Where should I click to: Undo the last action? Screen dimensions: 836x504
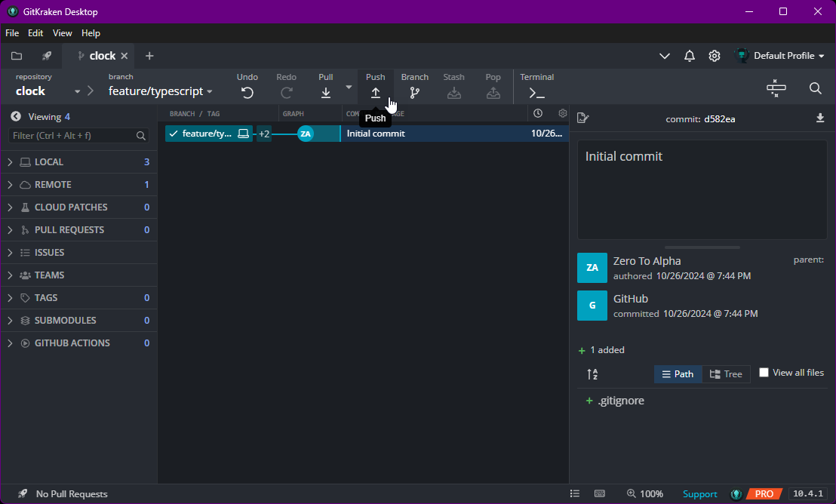pyautogui.click(x=247, y=92)
